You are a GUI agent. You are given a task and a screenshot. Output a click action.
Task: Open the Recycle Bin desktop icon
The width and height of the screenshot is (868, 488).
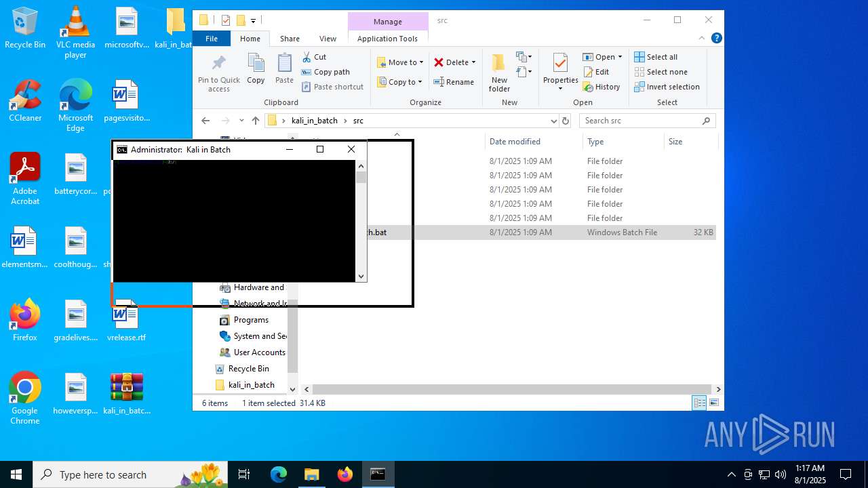(x=25, y=28)
